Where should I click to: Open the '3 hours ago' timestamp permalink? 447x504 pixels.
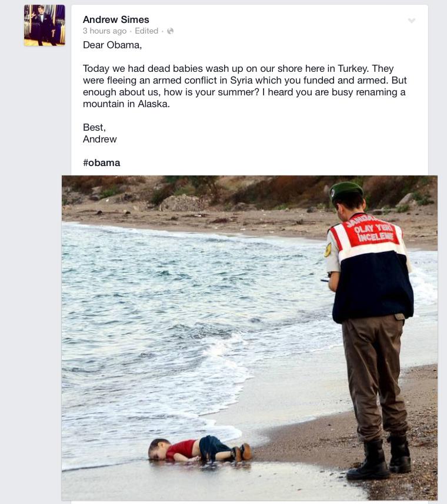point(105,31)
